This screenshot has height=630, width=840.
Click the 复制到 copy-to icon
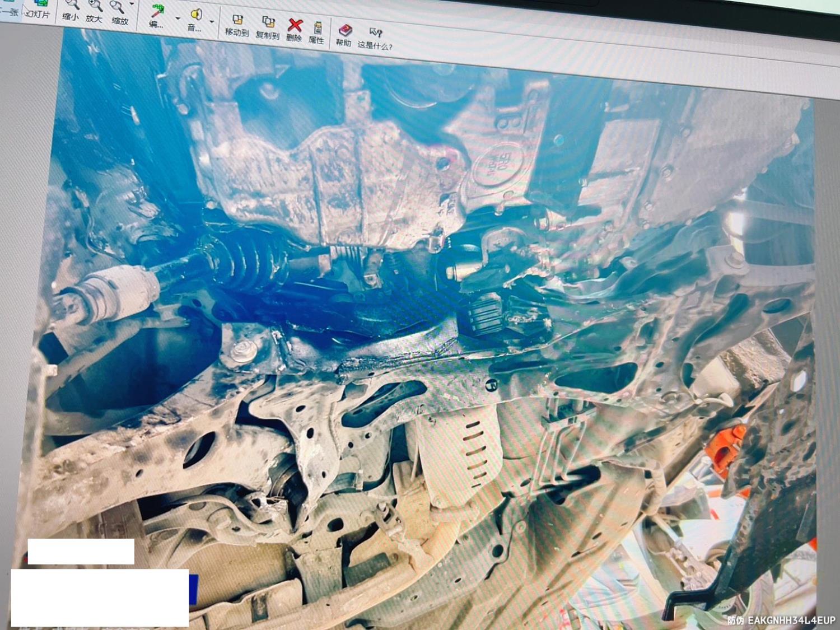(x=268, y=24)
